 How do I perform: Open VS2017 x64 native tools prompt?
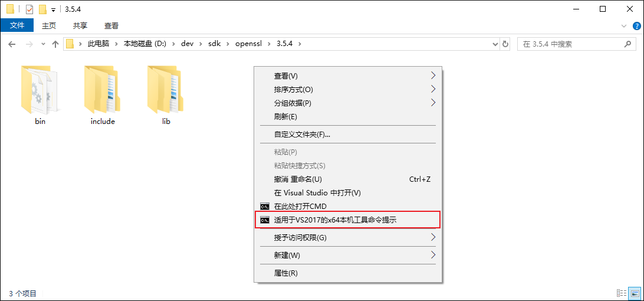335,220
